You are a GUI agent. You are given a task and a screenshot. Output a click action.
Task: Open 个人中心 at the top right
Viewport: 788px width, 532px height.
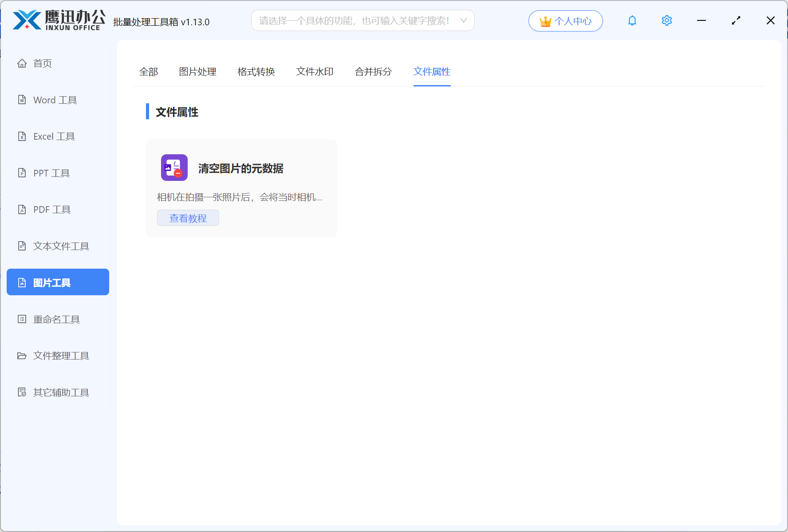click(x=565, y=20)
